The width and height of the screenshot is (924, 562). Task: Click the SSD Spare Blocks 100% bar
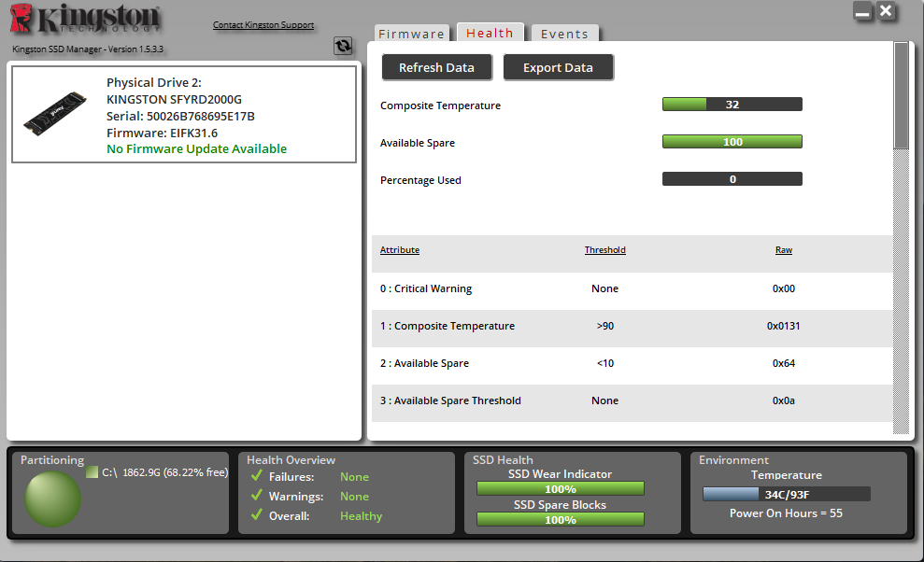coord(560,519)
